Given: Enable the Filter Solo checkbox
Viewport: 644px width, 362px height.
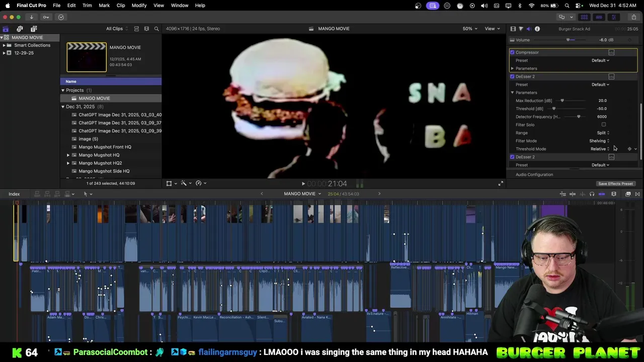Looking at the screenshot, I should (x=604, y=125).
